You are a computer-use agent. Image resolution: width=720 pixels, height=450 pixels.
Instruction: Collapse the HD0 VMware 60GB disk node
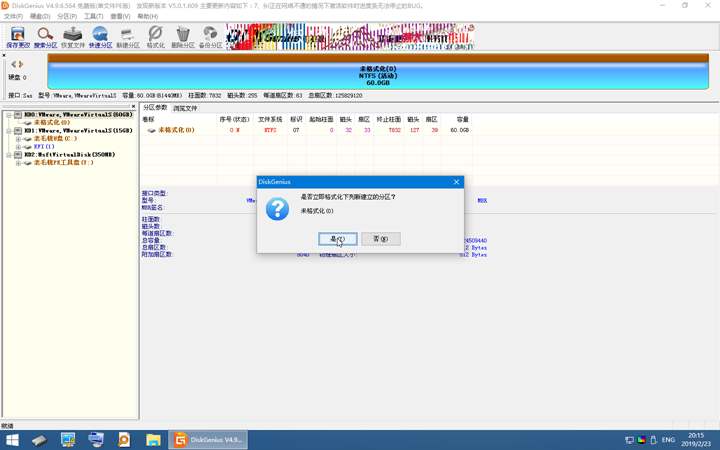click(7, 115)
